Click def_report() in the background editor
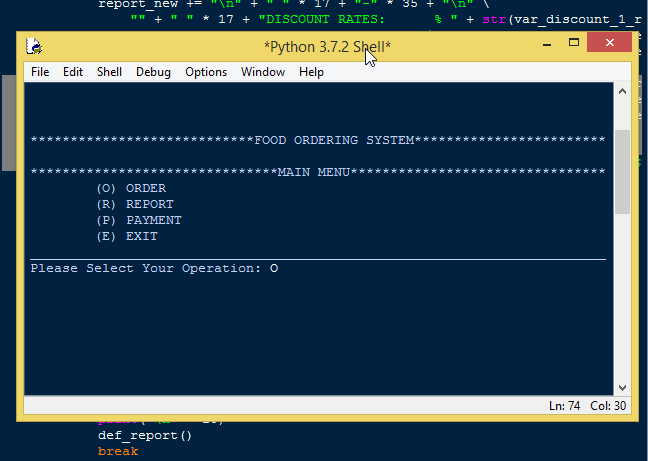This screenshot has height=461, width=648. (x=145, y=436)
